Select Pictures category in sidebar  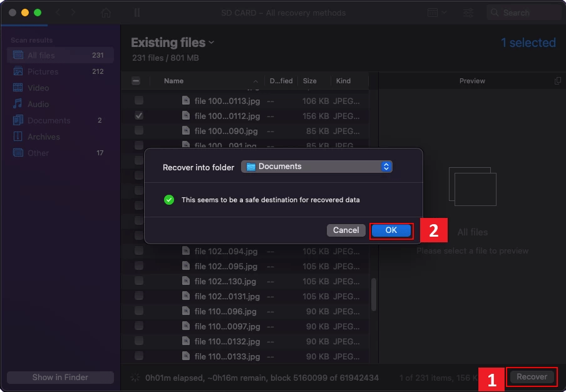[60, 71]
